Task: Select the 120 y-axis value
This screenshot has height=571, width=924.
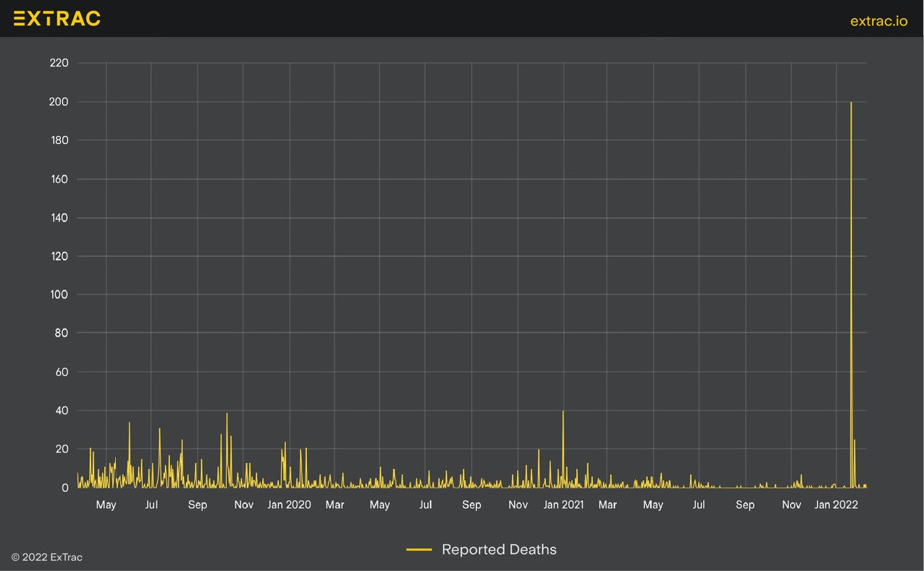Action: pos(59,256)
